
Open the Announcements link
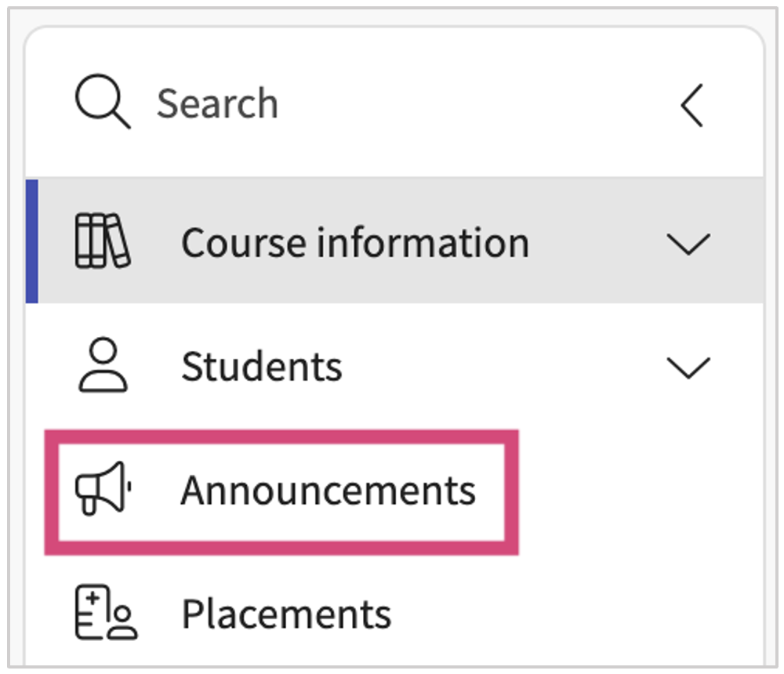(328, 491)
